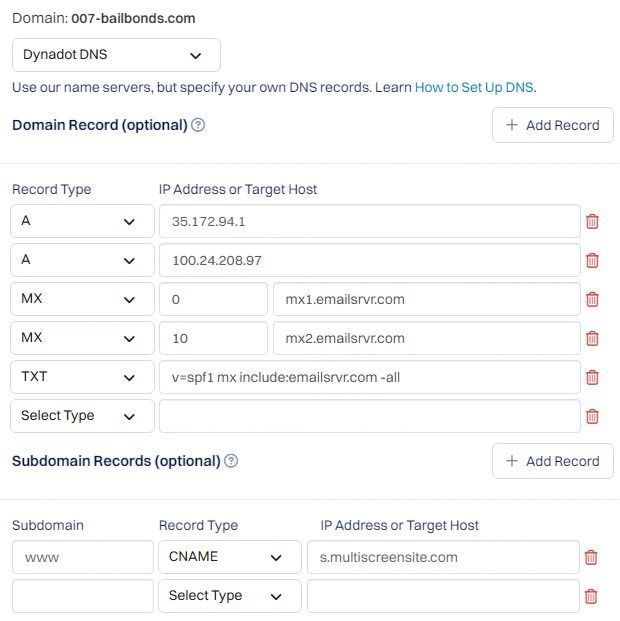
Task: Delete the SPF TXT record
Action: [x=592, y=377]
